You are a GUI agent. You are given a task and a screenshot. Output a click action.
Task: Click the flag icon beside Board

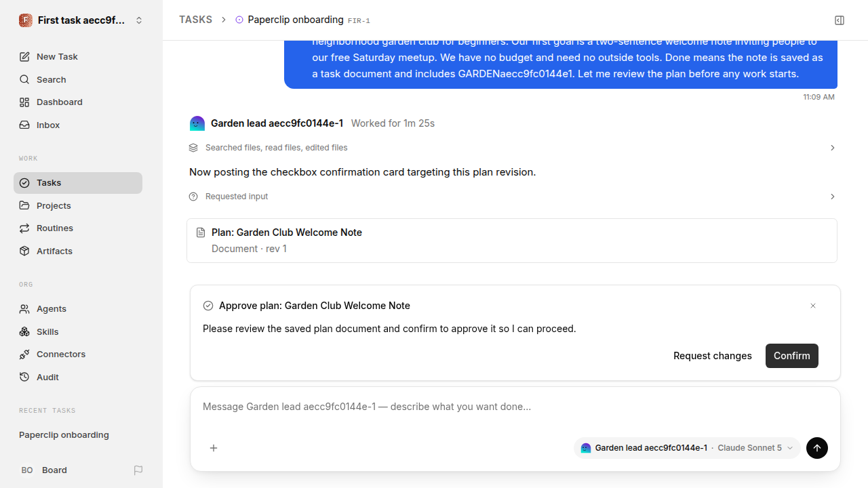pyautogui.click(x=138, y=470)
